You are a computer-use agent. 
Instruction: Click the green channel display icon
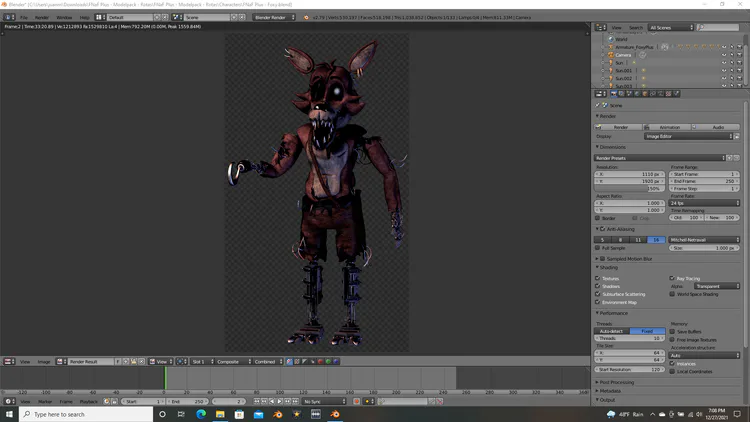click(328, 362)
